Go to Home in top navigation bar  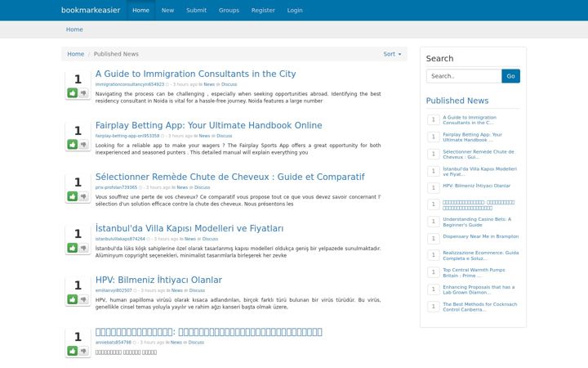140,10
